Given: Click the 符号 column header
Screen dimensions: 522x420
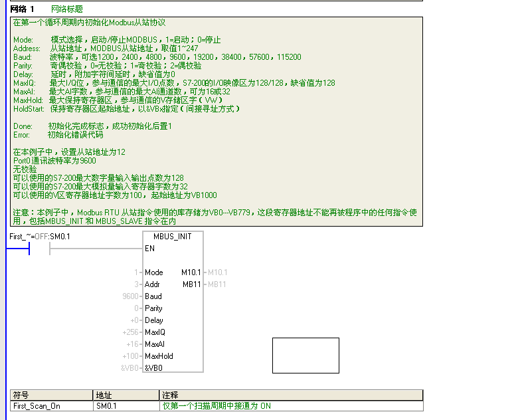Looking at the screenshot, I should (51, 395).
